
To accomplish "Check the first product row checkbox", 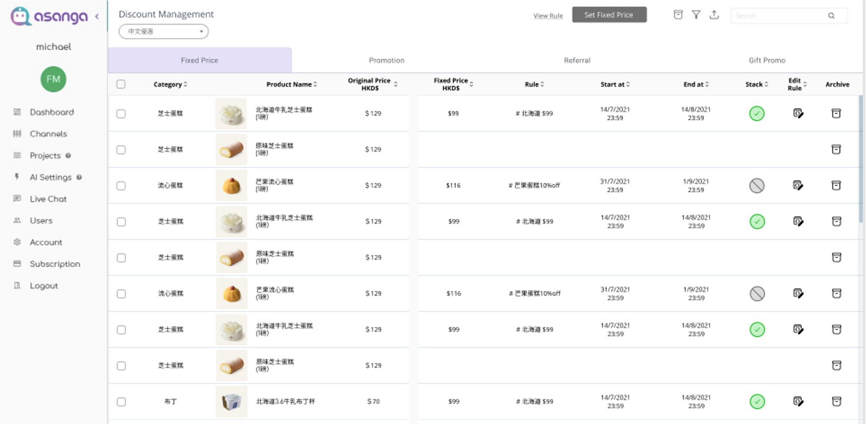I will click(121, 114).
